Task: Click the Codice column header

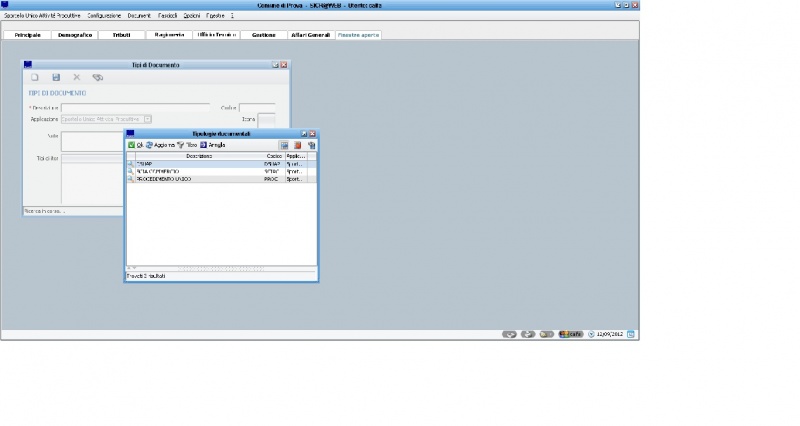Action: (x=273, y=156)
